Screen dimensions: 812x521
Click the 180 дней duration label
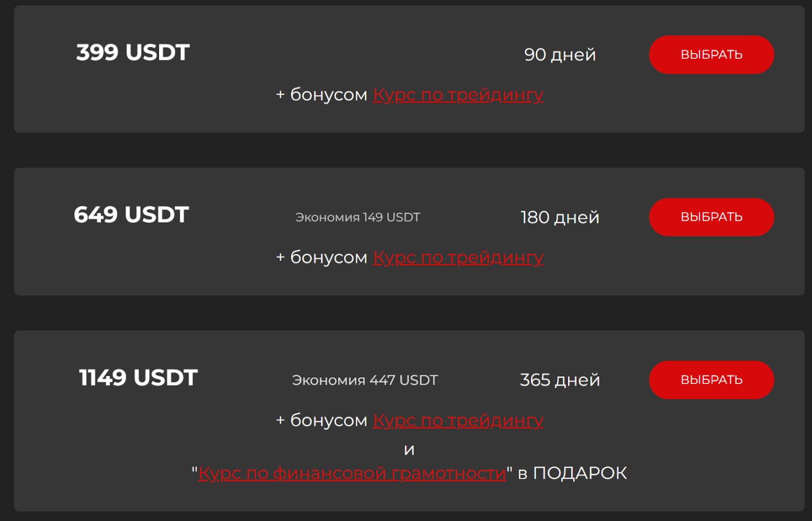[x=560, y=217]
